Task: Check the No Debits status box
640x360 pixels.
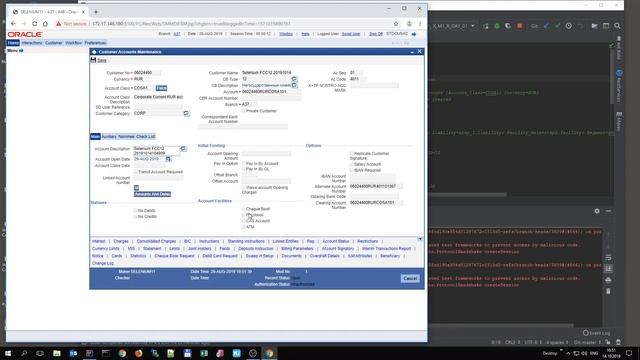Action: [136, 210]
